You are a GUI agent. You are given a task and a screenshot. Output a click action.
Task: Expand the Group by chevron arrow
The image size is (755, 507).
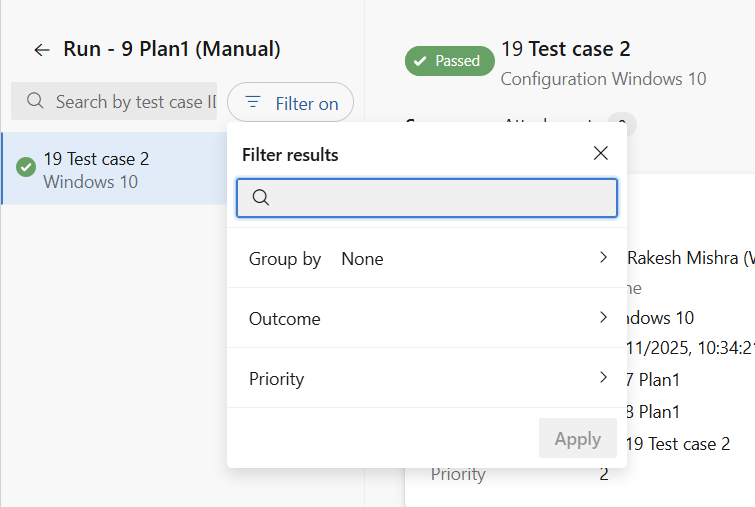tap(603, 257)
